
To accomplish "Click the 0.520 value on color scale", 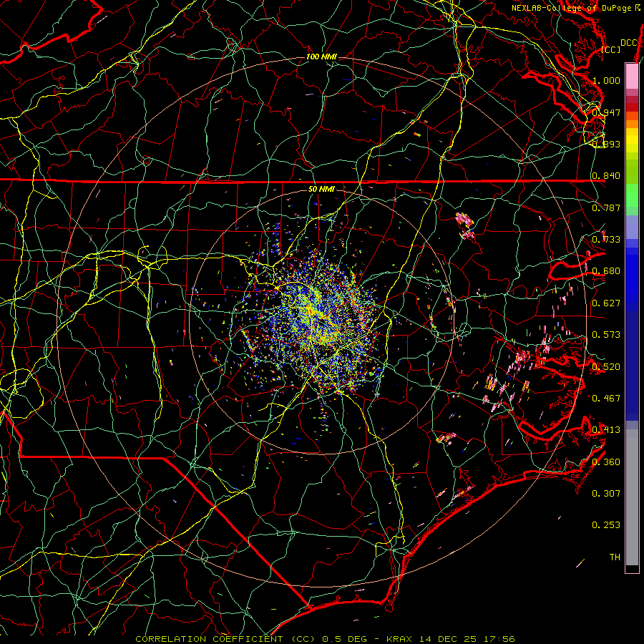I will pos(606,367).
